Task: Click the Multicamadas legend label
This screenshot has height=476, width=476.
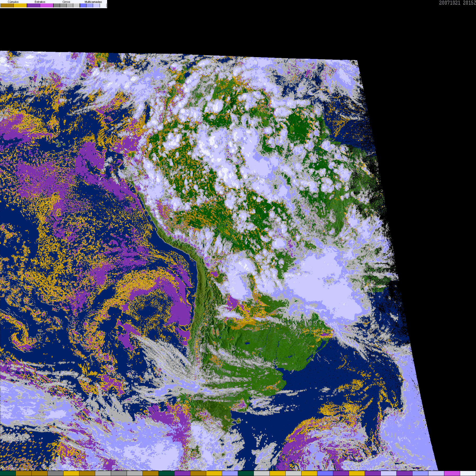Action: 93,2
